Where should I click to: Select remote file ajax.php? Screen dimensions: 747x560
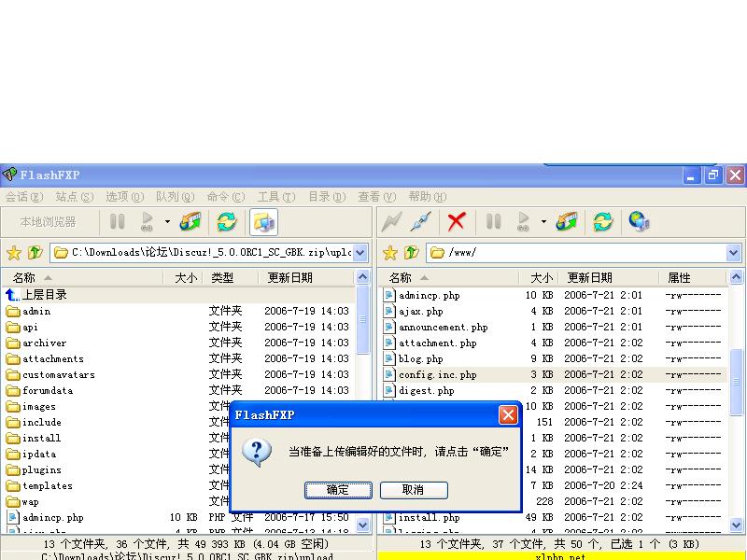(553, 312)
